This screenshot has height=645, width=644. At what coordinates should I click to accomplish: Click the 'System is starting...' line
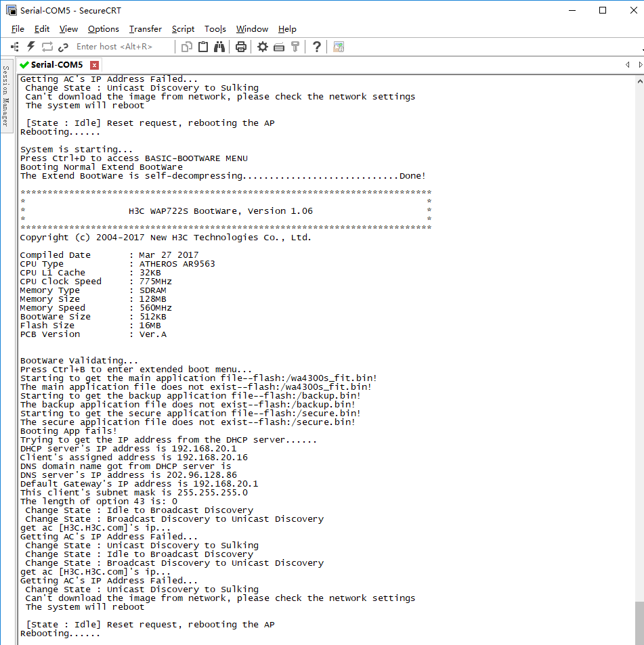click(x=77, y=150)
